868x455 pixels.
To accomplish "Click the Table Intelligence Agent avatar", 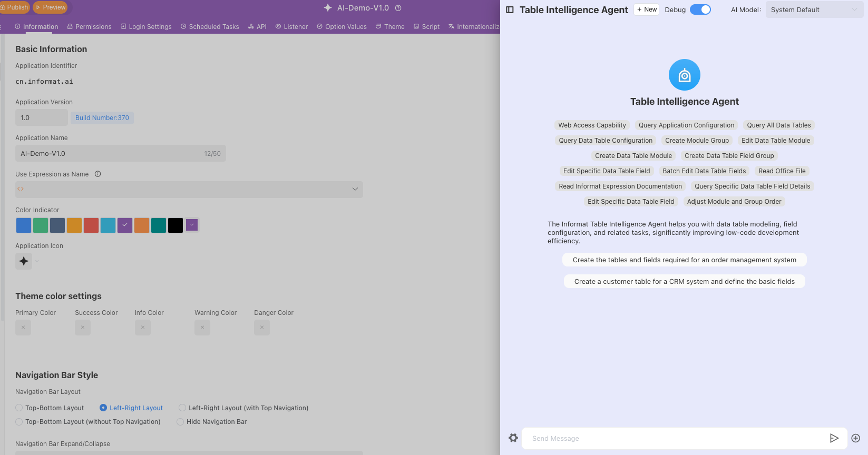I will (685, 75).
